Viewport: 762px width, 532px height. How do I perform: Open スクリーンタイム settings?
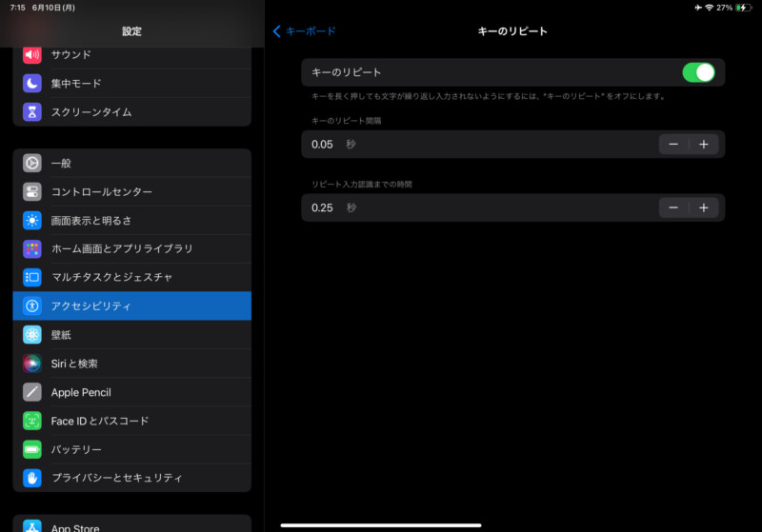(x=132, y=112)
